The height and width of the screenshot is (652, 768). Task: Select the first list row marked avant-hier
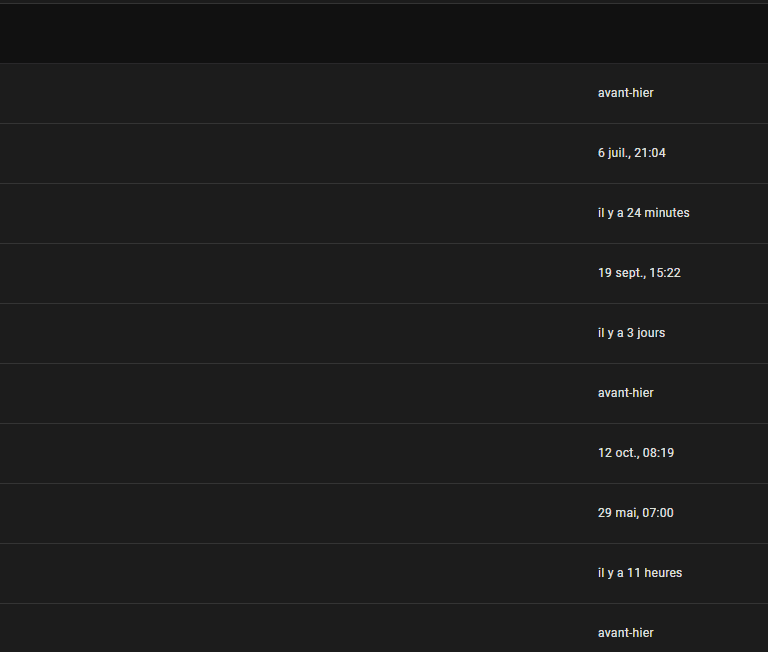coord(300,93)
